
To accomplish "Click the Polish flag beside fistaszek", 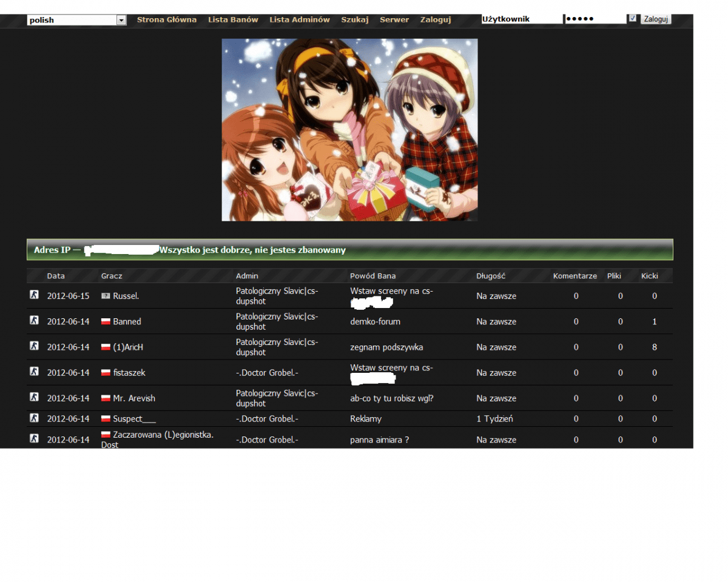I will pyautogui.click(x=106, y=372).
